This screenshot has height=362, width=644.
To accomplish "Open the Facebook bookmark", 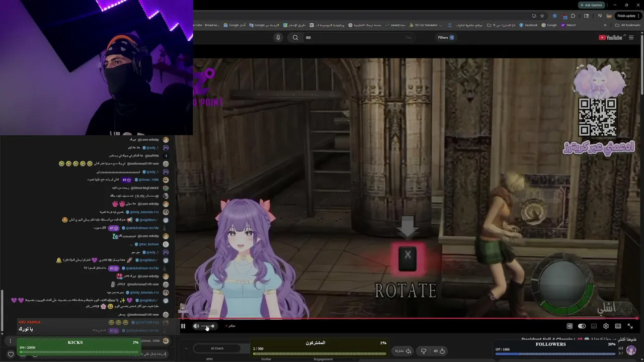I will [528, 25].
